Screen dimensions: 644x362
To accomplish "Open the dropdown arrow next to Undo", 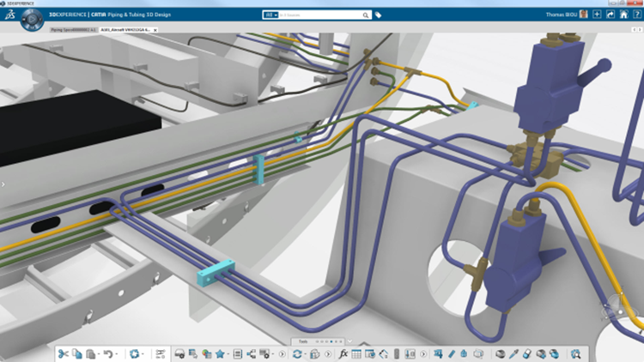I will pyautogui.click(x=116, y=353).
